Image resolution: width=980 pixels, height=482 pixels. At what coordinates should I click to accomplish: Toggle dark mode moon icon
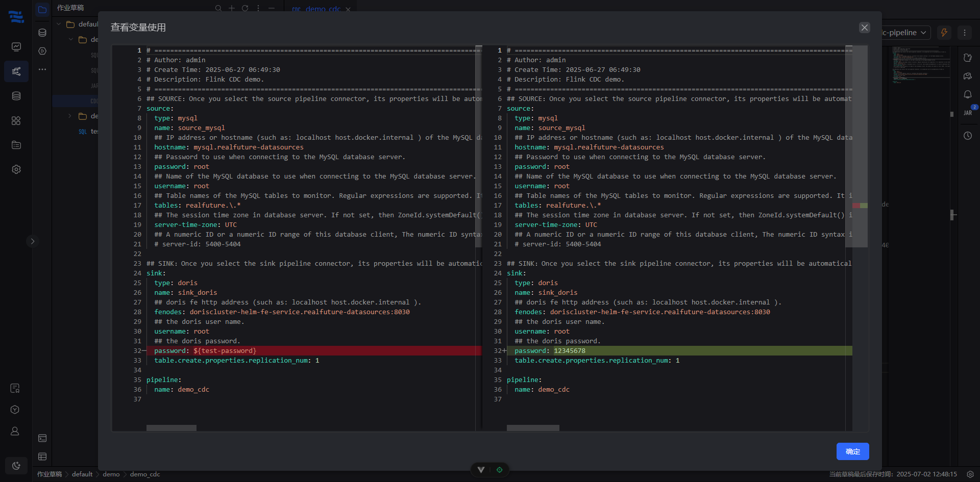16,465
